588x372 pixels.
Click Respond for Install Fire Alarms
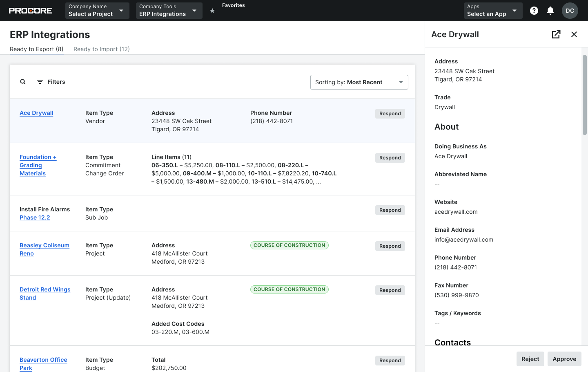[390, 210]
